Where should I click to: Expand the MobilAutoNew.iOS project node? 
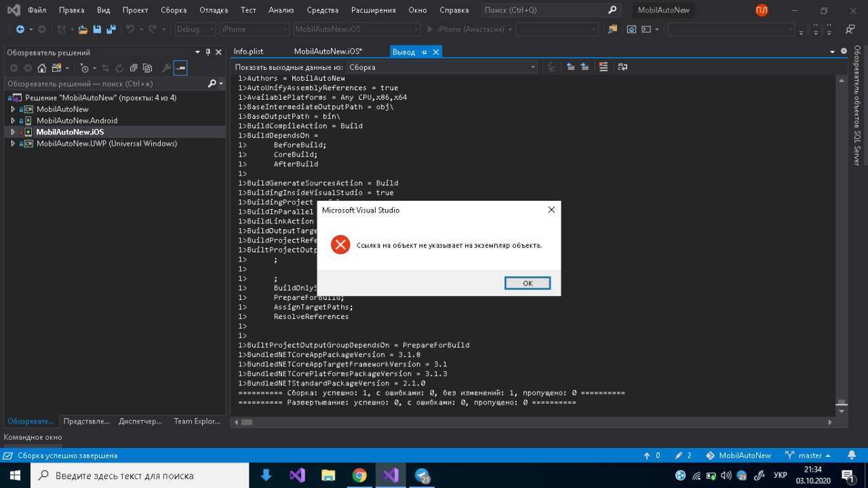12,132
